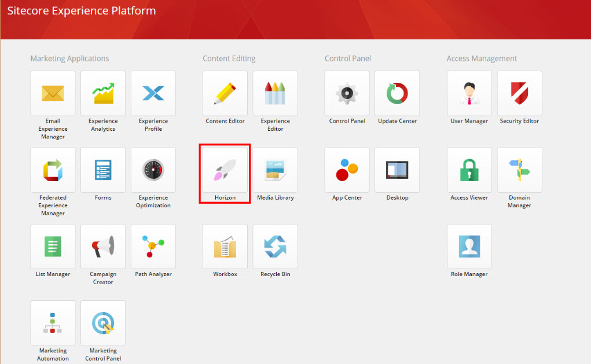Click the Security Editor label
Screen dimensions: 591x364
click(x=519, y=121)
